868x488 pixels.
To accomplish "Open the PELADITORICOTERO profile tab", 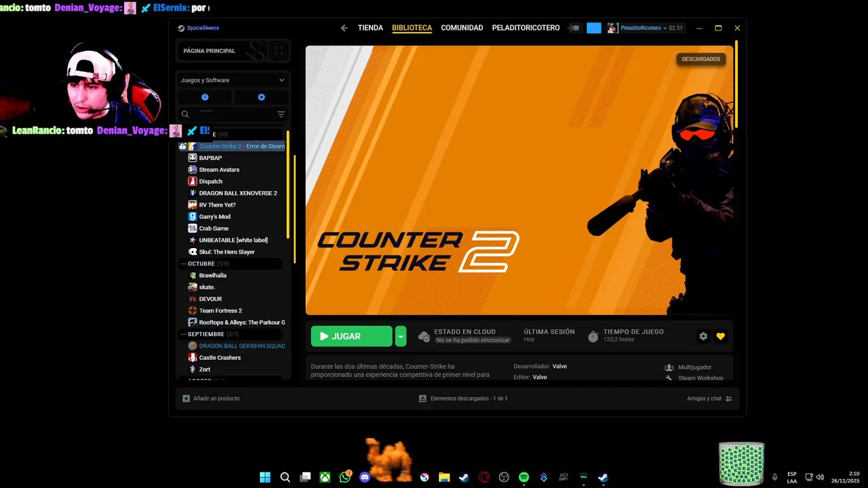I will [x=526, y=28].
